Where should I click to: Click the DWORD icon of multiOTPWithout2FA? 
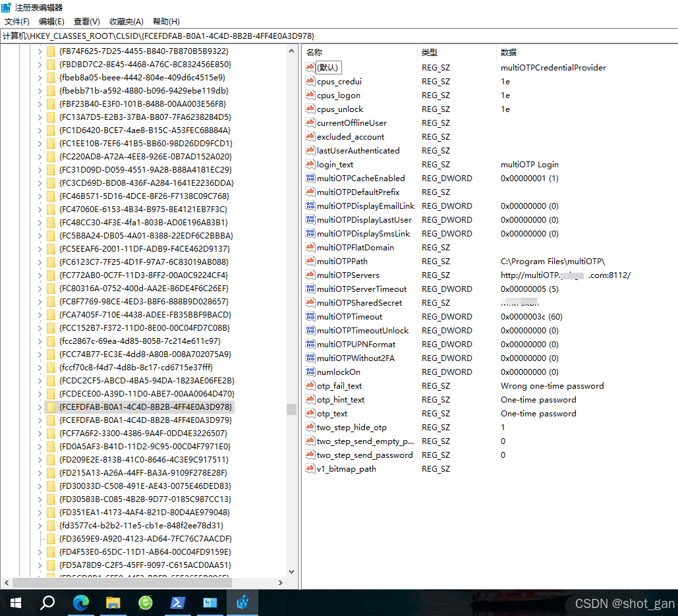click(x=310, y=358)
